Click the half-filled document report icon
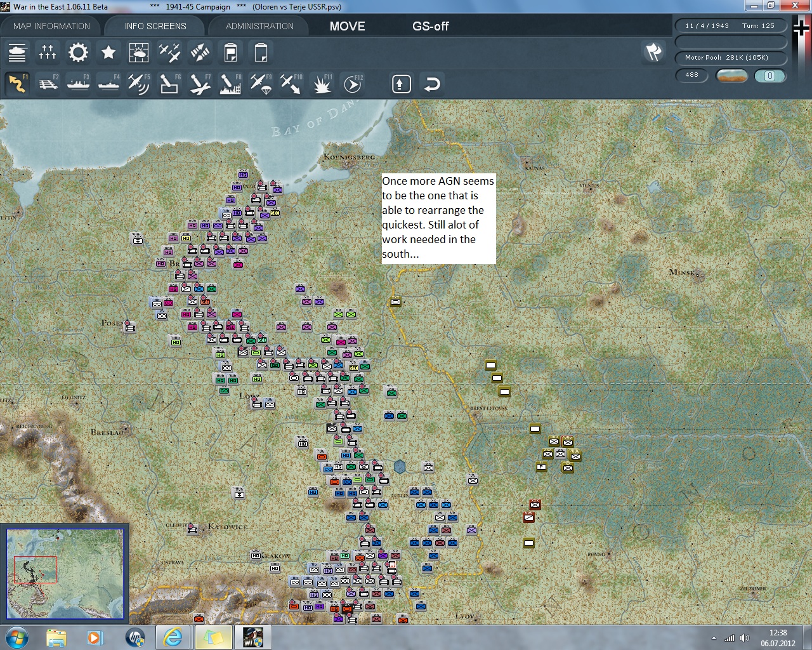Screen dimensions: 812x650 (230, 52)
